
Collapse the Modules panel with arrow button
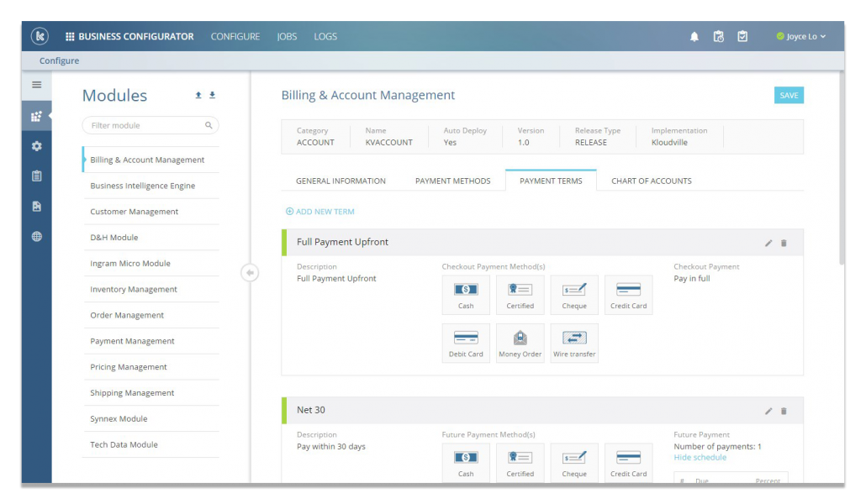(x=250, y=273)
